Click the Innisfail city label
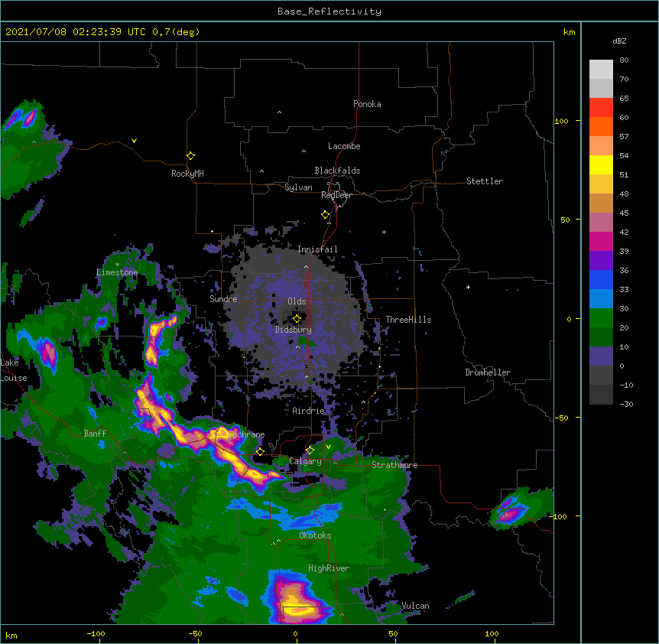 [317, 249]
